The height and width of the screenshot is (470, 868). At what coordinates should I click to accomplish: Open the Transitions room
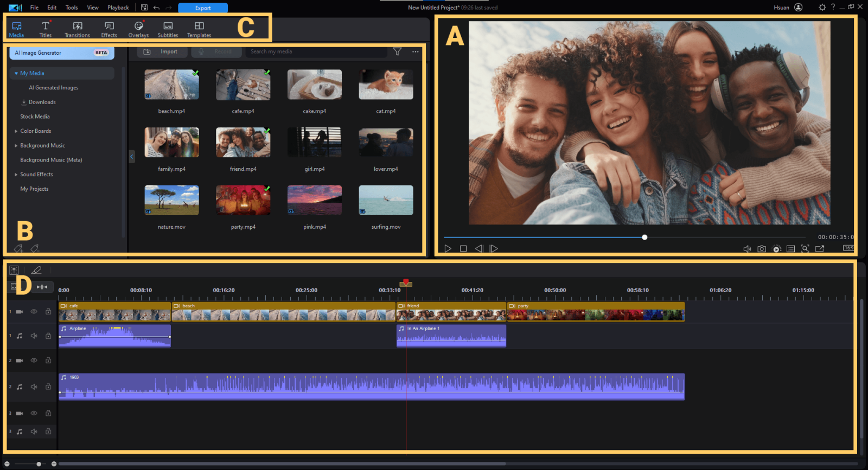(78, 29)
